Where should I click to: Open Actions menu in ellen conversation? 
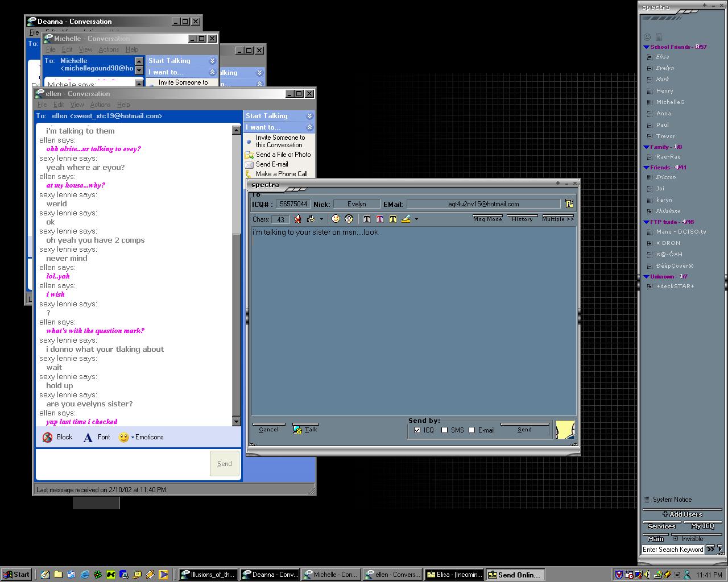point(100,105)
